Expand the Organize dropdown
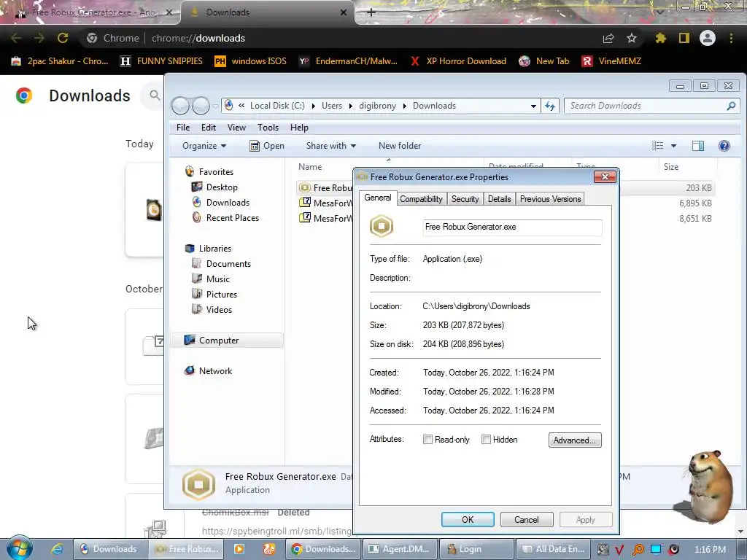This screenshot has height=560, width=747. click(x=204, y=146)
